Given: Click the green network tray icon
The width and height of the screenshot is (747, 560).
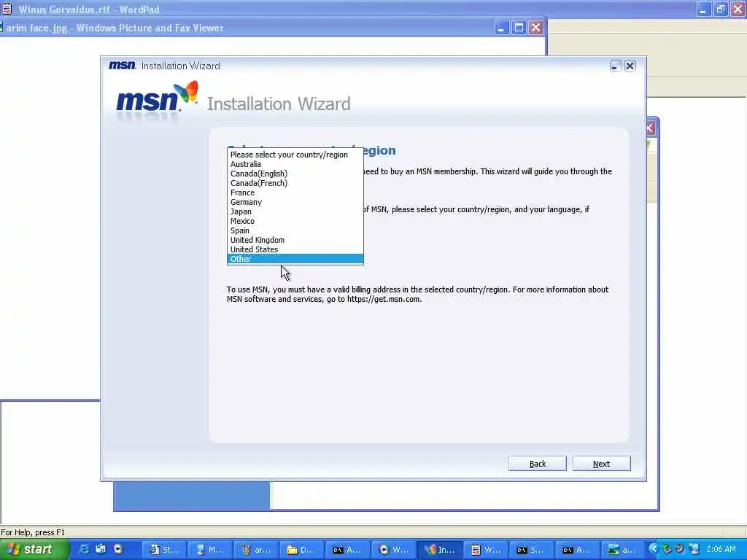Looking at the screenshot, I should click(667, 549).
